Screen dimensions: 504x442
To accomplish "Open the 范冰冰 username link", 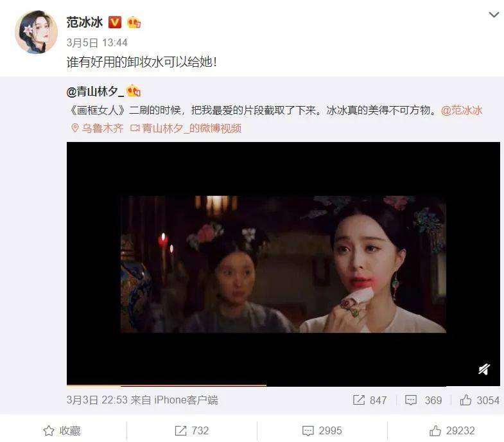I will pyautogui.click(x=85, y=22).
